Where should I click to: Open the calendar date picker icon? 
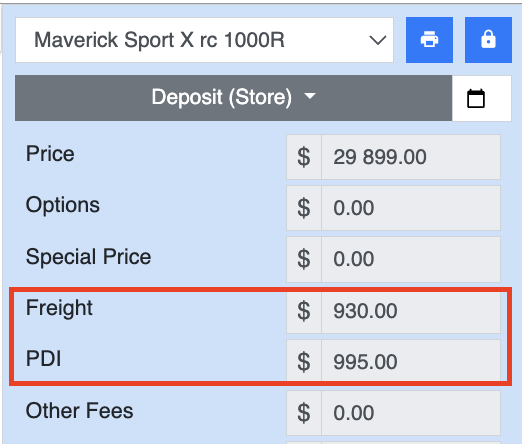tap(476, 98)
